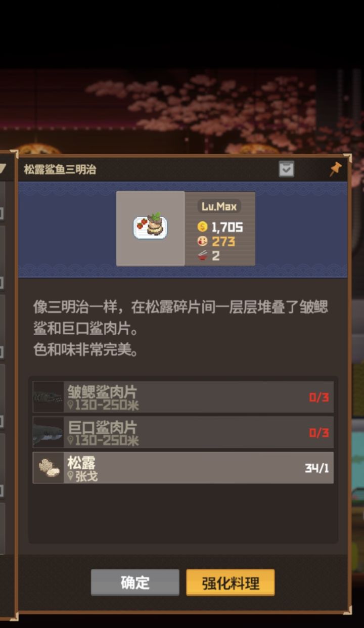Viewport: 364px width, 628px height.
Task: Toggle the checkmark box in title bar
Action: point(287,169)
